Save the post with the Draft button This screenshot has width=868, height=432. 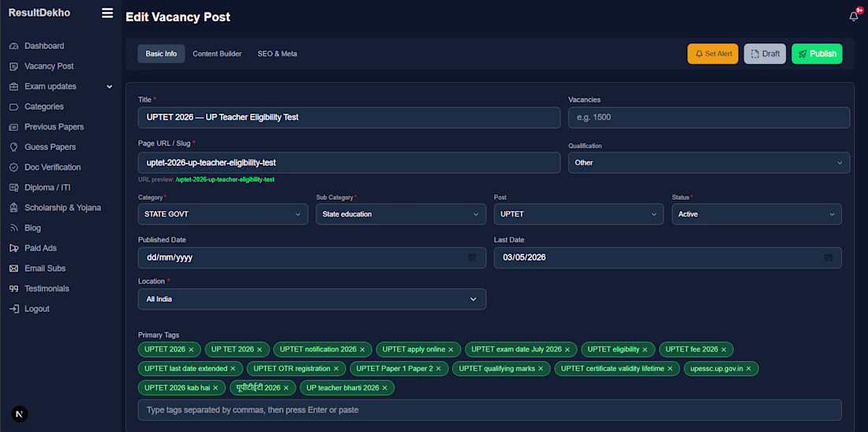[765, 54]
